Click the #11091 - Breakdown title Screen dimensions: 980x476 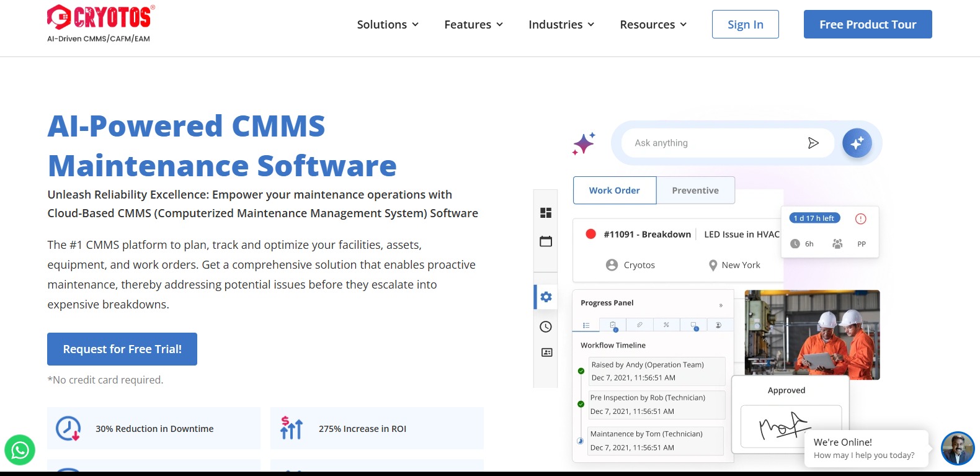click(x=647, y=234)
